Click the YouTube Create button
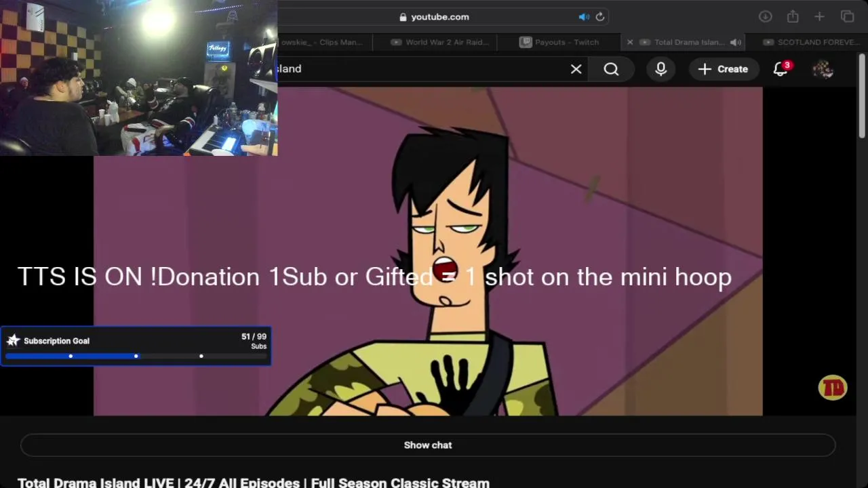The height and width of the screenshot is (488, 868). 723,69
